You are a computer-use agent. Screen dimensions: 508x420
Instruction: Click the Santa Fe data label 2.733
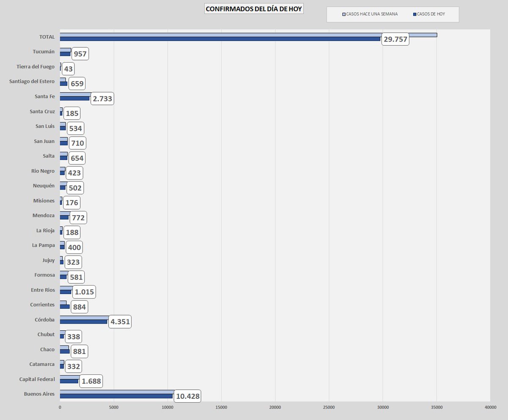click(102, 99)
